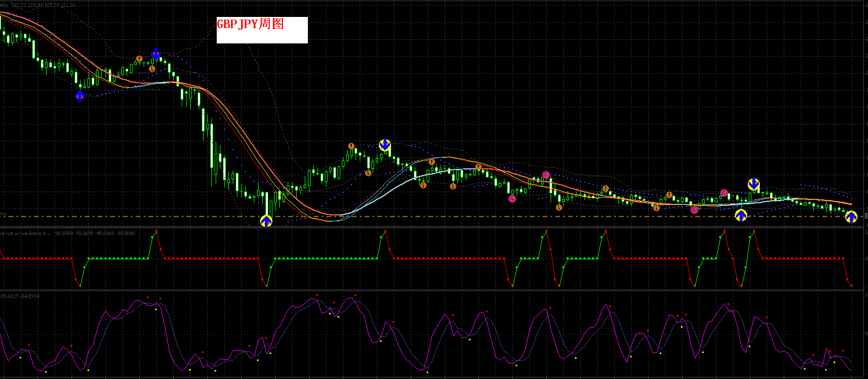Click the leftmost upward spike peak in red-green indicator

156,230
